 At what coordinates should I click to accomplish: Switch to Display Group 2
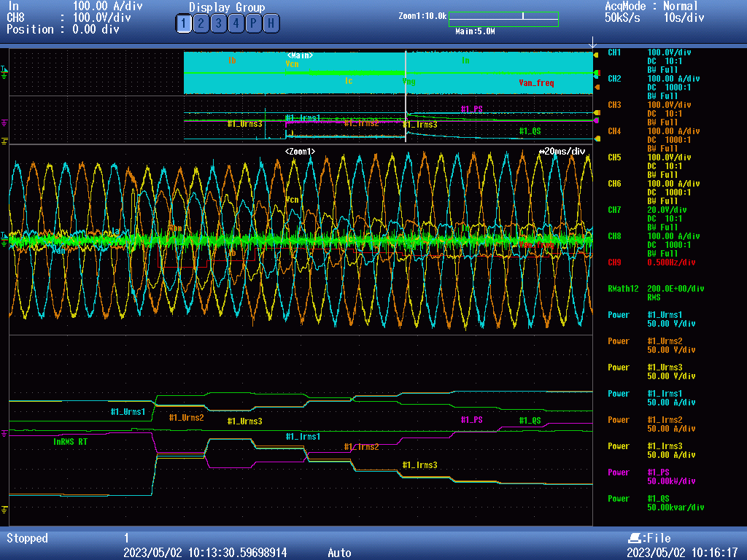(x=201, y=24)
